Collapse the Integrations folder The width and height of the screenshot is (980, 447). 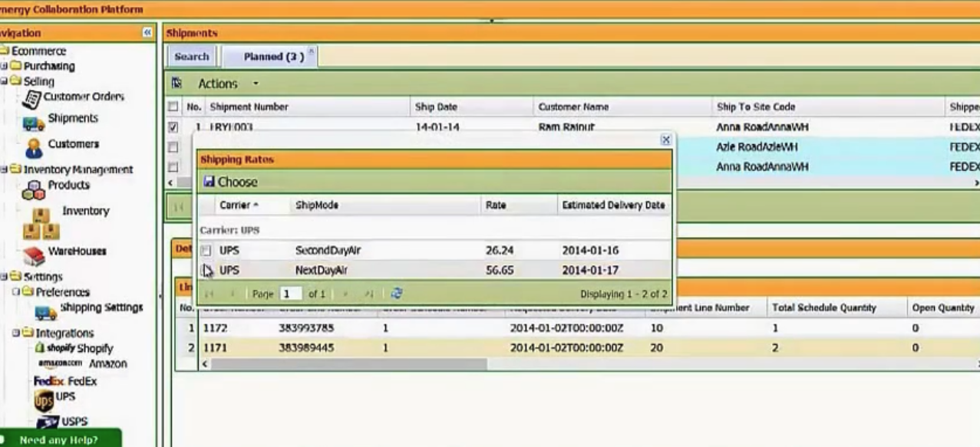click(x=15, y=333)
